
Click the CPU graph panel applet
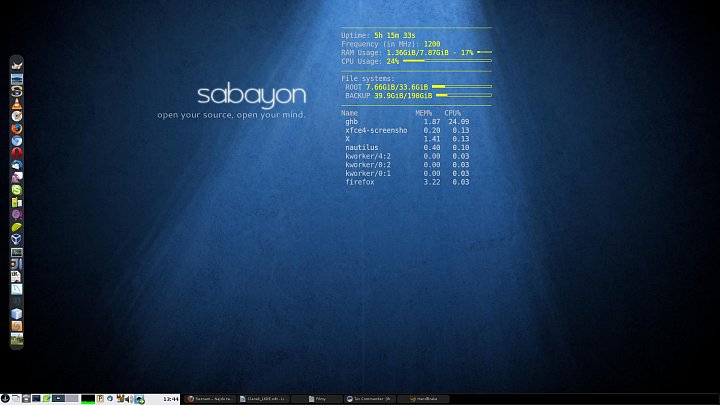(88, 399)
